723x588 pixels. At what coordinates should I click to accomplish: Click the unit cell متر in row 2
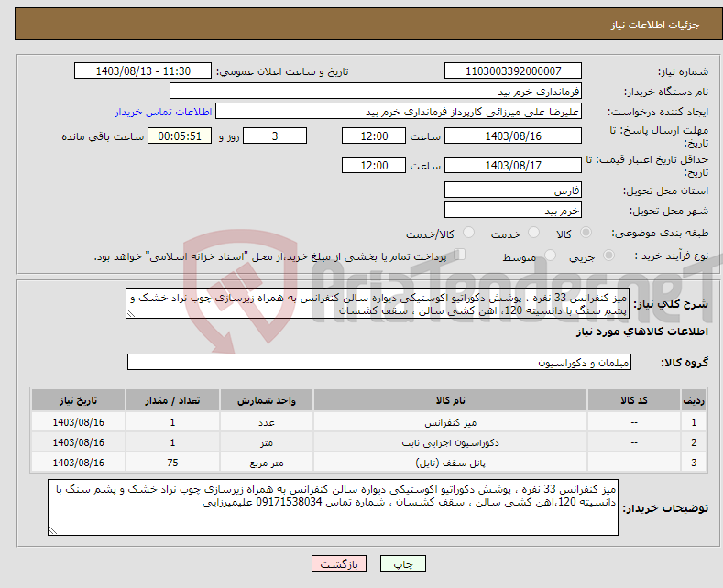267,442
